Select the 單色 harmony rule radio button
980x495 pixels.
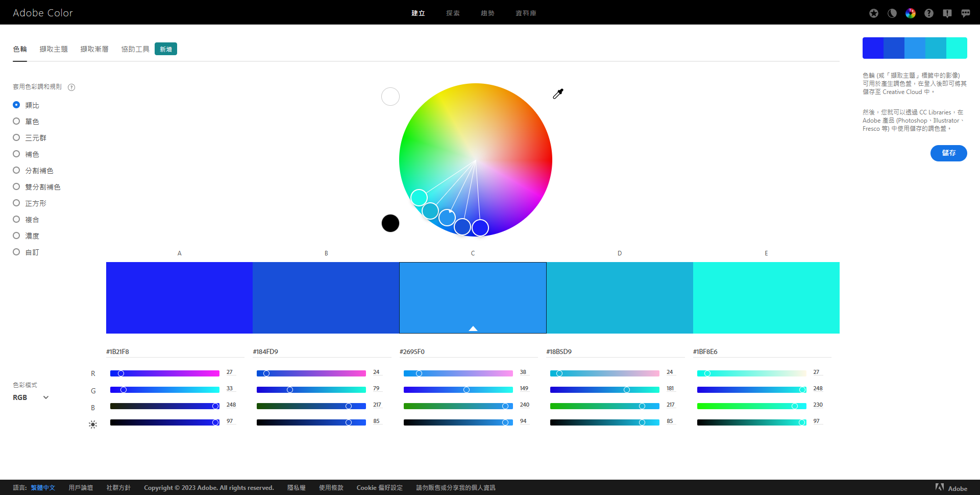(x=16, y=122)
